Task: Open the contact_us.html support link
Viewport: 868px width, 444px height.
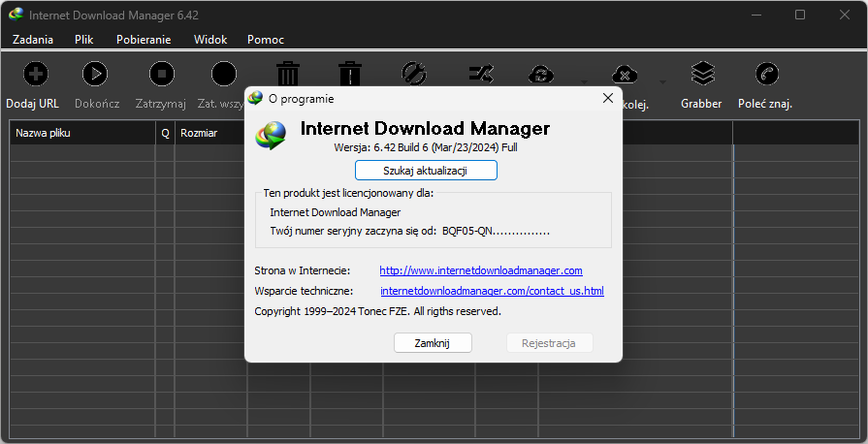Action: point(492,291)
